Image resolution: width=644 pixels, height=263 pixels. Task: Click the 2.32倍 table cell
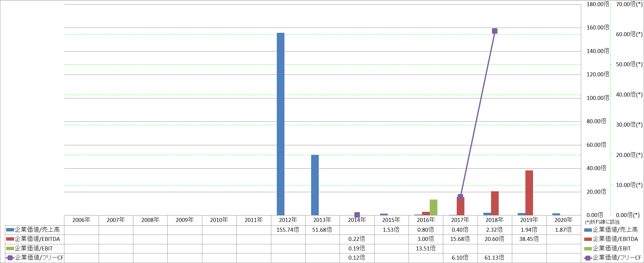point(494,230)
